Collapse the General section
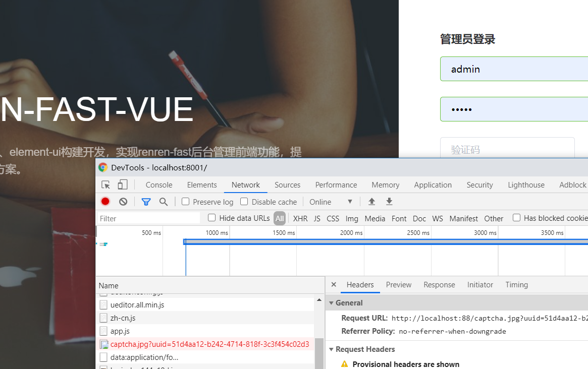The image size is (588, 369). [331, 302]
